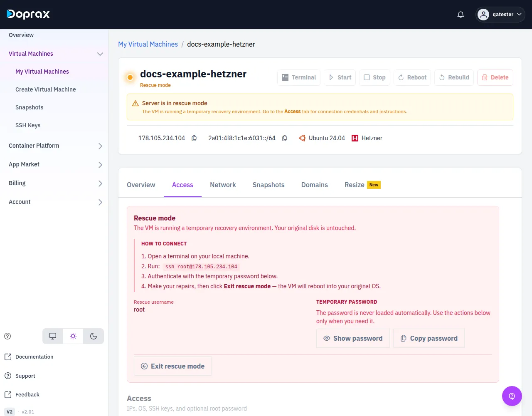Open the Network tab
The image size is (532, 416).
pos(223,185)
